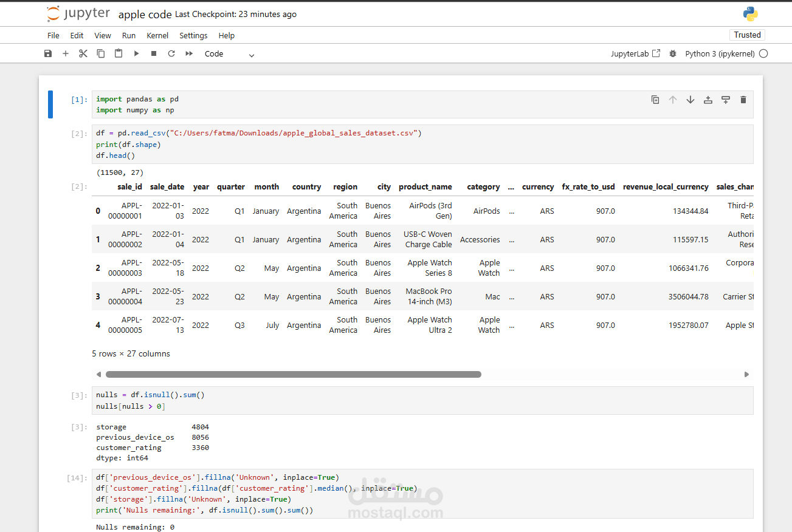792x532 pixels.
Task: Open the Code cell type dropdown
Action: pyautogui.click(x=229, y=53)
